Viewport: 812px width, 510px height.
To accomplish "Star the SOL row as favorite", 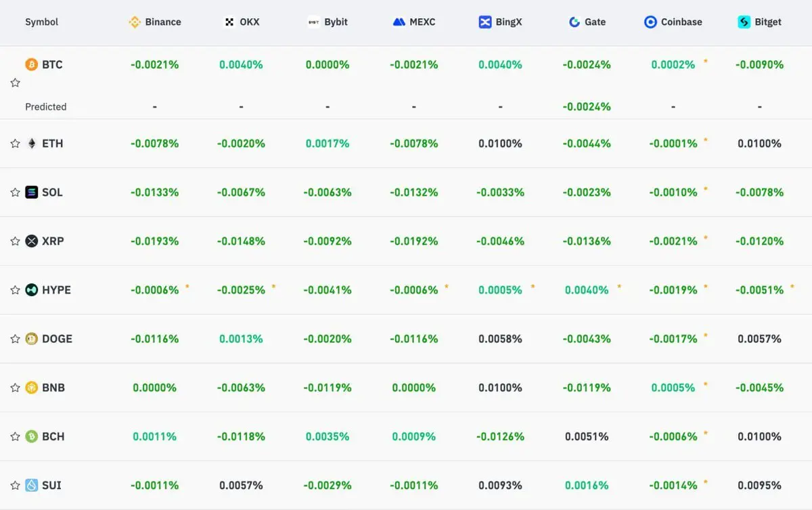I will [15, 192].
